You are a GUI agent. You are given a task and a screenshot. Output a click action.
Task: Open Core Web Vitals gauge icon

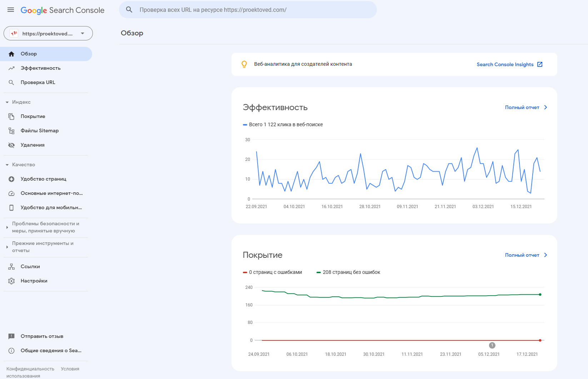click(x=11, y=193)
